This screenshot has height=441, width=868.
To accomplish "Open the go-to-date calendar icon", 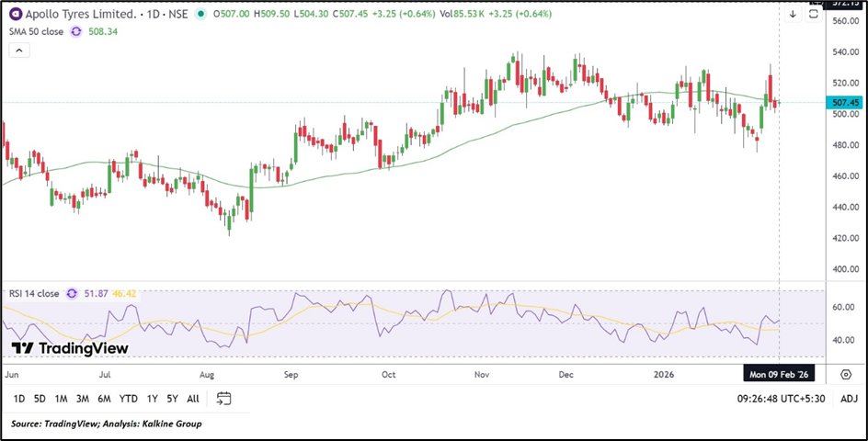I will pos(223,399).
